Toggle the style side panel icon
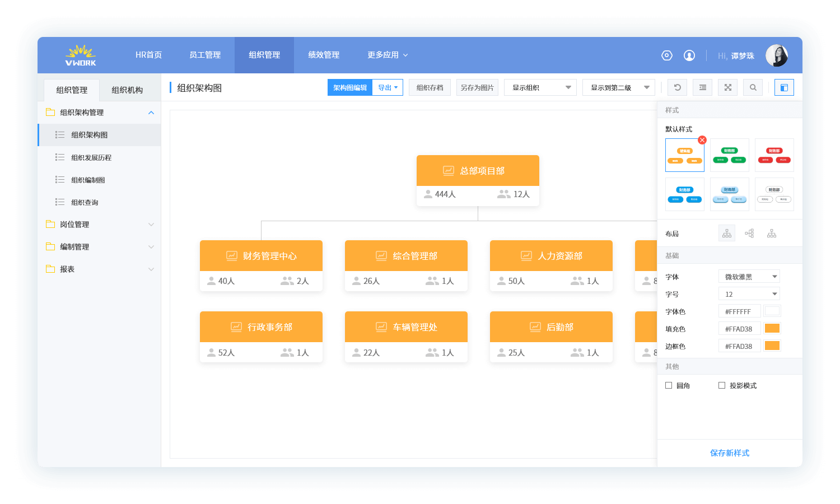 (784, 87)
